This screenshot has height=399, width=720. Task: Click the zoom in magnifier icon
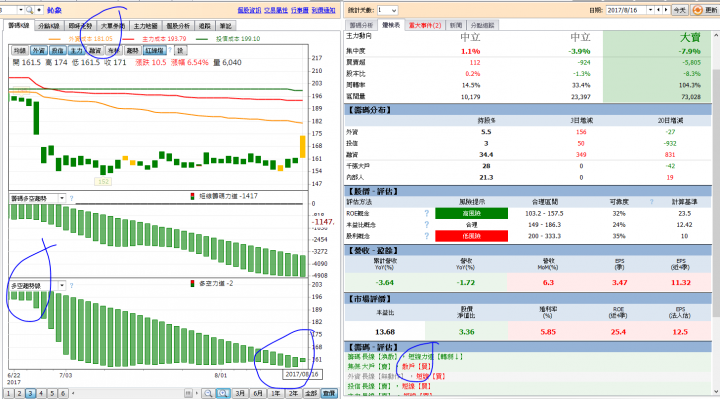pyautogui.click(x=223, y=393)
